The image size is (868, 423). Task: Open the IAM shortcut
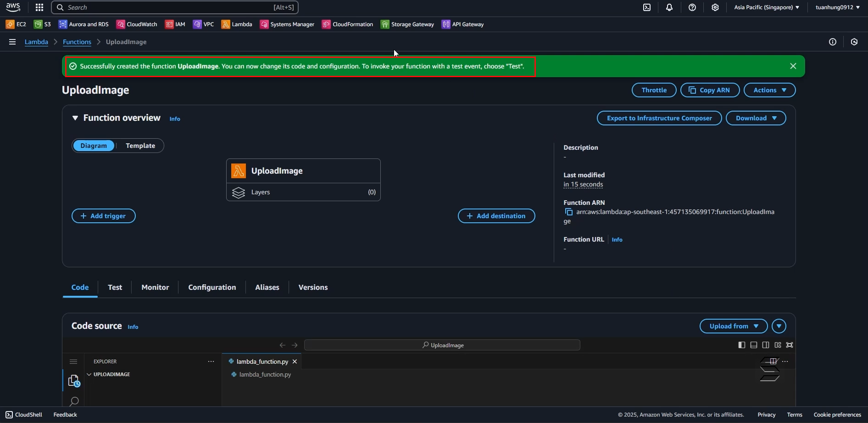point(175,24)
